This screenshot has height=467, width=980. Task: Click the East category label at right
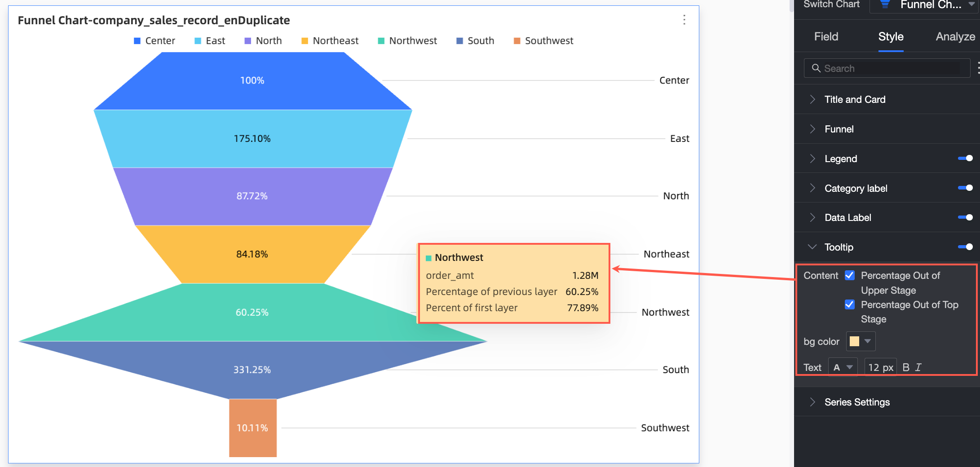680,139
